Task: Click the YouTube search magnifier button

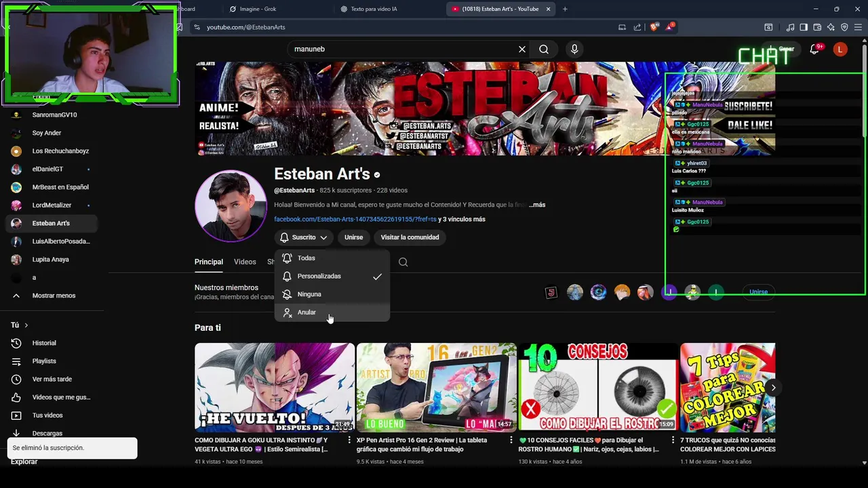Action: [x=544, y=49]
